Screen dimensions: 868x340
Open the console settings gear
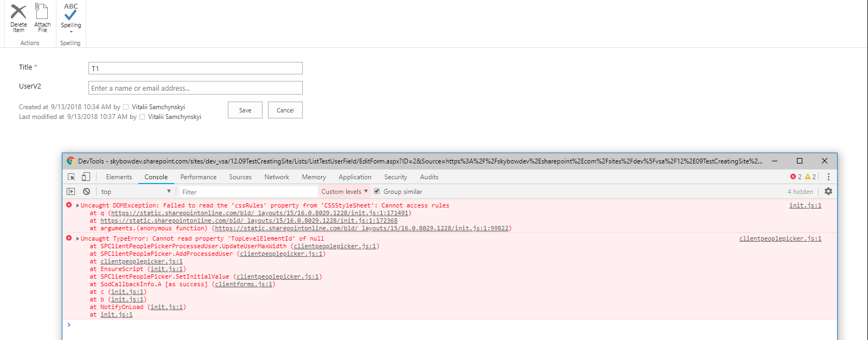828,191
